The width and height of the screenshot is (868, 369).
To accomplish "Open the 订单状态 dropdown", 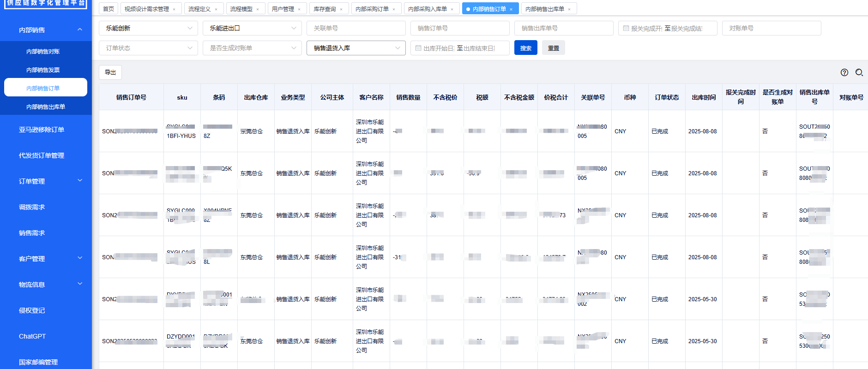I will (x=148, y=48).
